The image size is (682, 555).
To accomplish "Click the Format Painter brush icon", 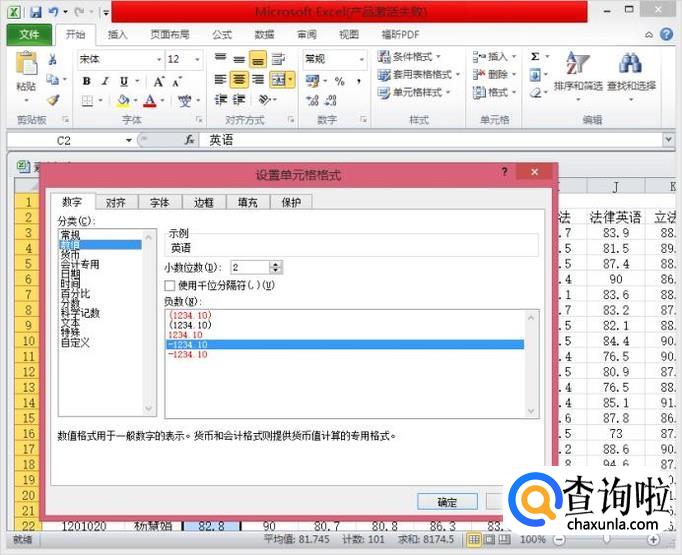I will pyautogui.click(x=53, y=100).
